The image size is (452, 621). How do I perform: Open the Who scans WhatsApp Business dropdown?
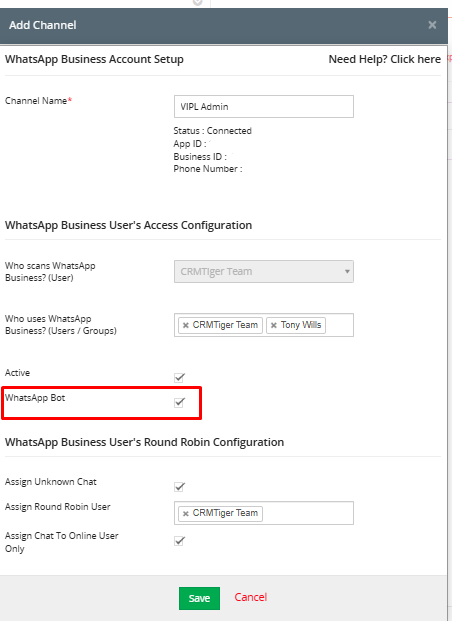[264, 271]
